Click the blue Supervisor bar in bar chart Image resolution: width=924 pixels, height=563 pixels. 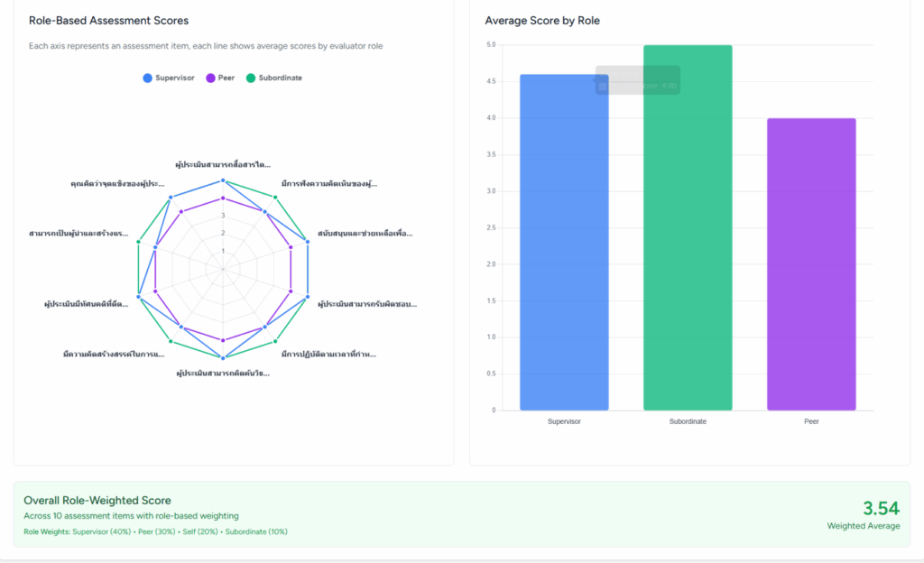tap(564, 244)
